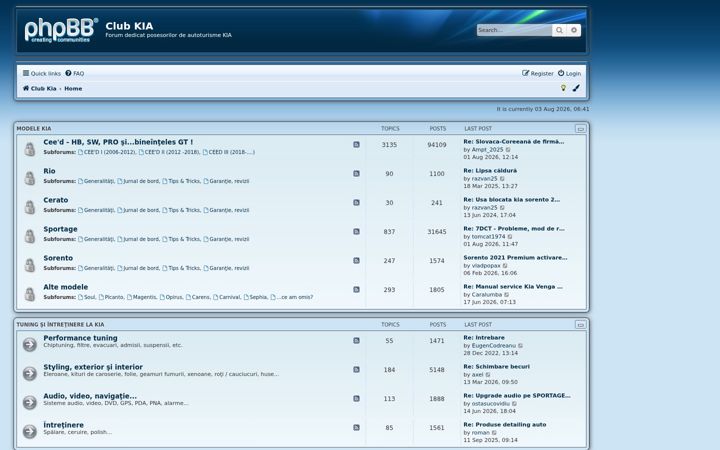Open the Sorento forum
This screenshot has width=720, height=450.
coord(58,258)
